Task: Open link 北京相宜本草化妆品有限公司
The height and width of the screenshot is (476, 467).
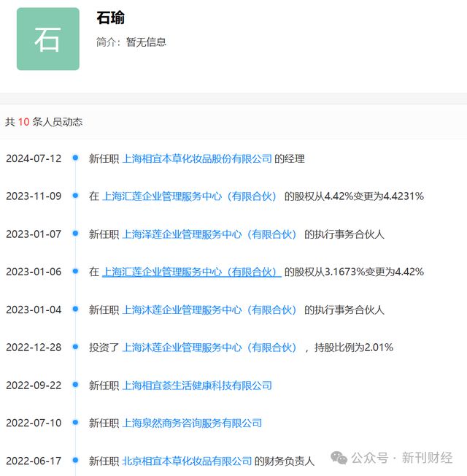Action: (187, 461)
